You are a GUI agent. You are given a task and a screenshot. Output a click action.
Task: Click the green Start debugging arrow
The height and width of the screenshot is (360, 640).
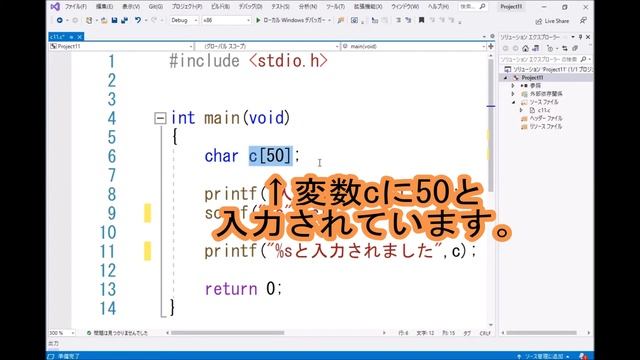click(x=258, y=20)
